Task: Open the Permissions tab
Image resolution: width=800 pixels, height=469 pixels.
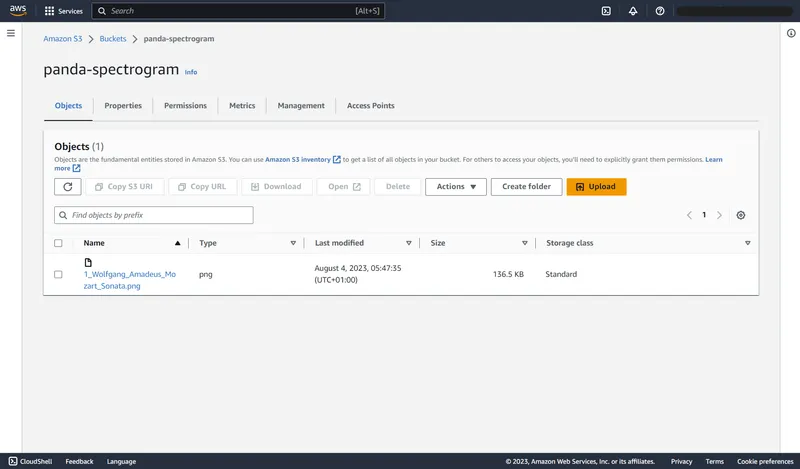Action: (185, 106)
